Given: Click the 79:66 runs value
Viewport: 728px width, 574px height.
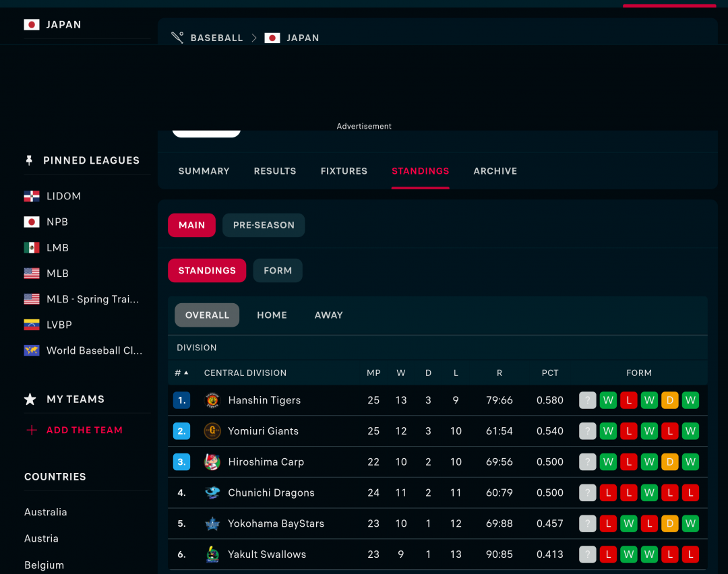Looking at the screenshot, I should click(x=499, y=400).
